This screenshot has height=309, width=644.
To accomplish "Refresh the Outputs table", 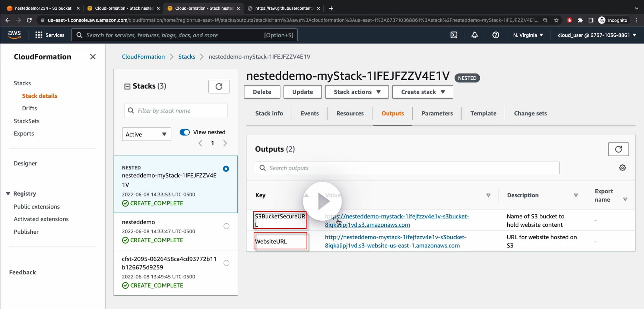I will tap(618, 149).
